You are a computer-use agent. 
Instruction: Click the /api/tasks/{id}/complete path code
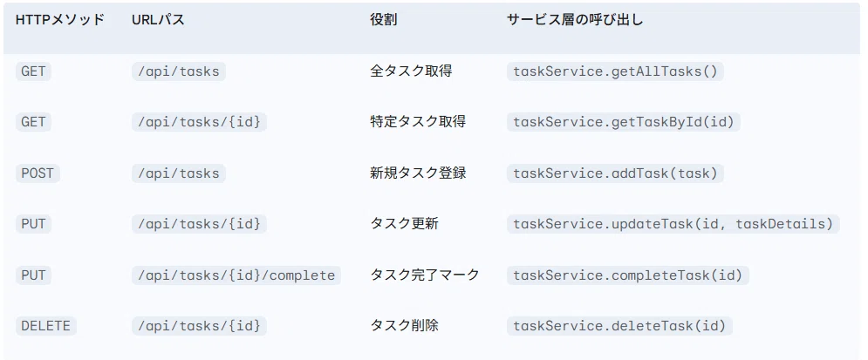236,275
